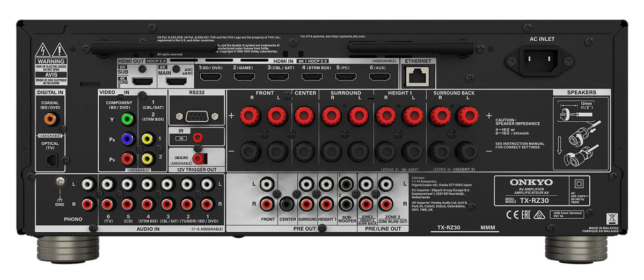This screenshot has height=280, width=644.
Task: Select HDMI IN 1 (BD/DVD) port
Action: pos(211,77)
